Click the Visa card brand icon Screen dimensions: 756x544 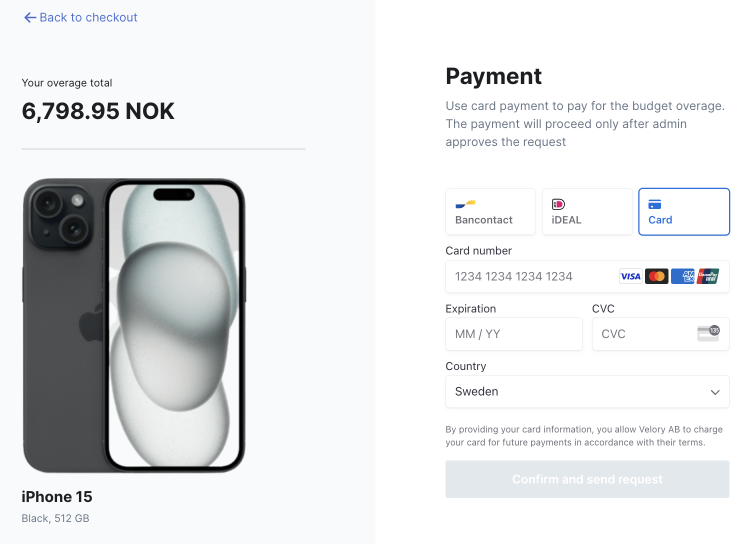pos(630,276)
